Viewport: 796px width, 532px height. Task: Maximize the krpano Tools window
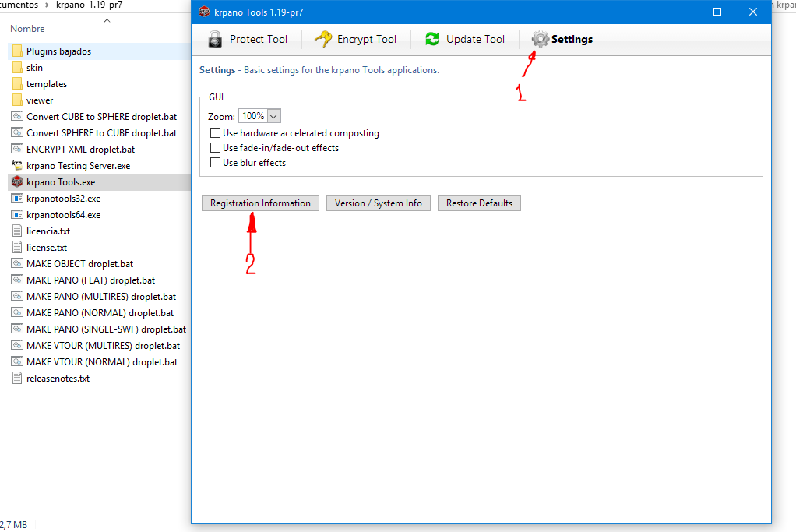[x=717, y=12]
